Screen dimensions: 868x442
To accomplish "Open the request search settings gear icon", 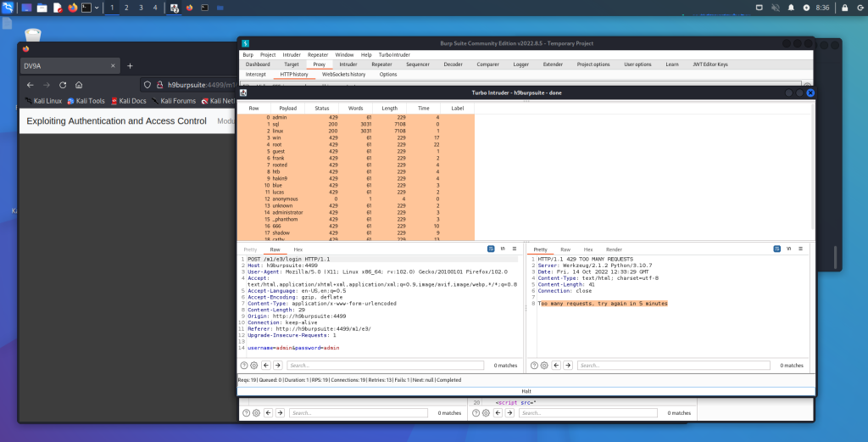I will coord(254,365).
